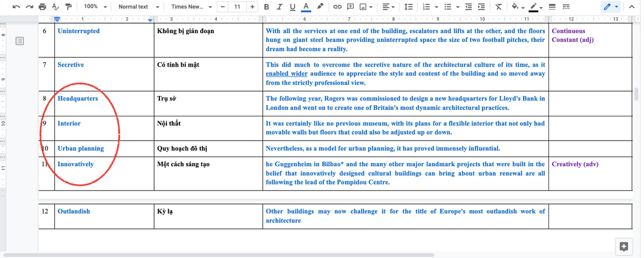
Task: Open the Explore button
Action: pos(623,246)
